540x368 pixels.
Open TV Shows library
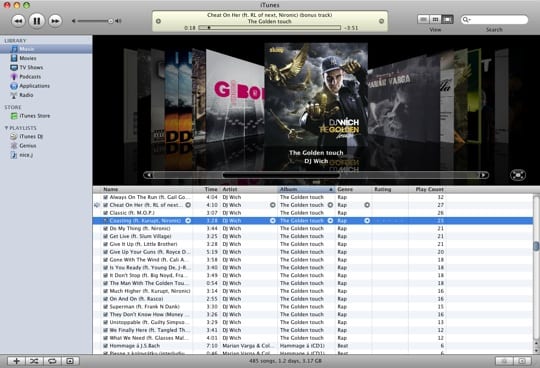point(31,67)
